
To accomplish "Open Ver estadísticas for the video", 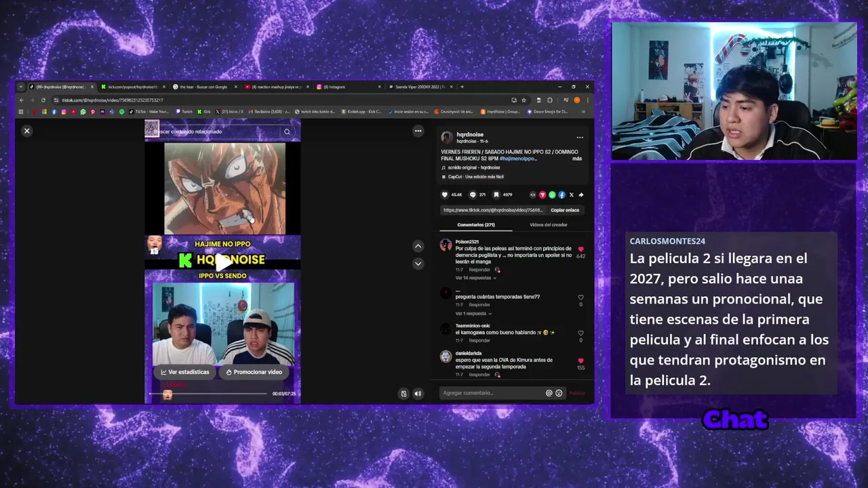I will pyautogui.click(x=185, y=371).
